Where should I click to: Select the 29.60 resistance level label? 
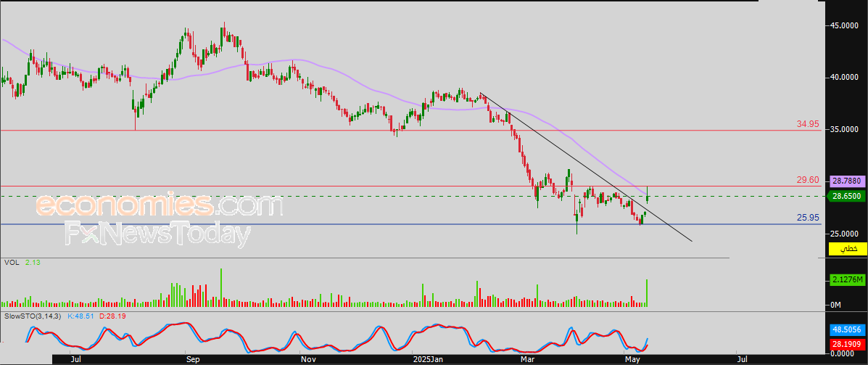(x=808, y=180)
